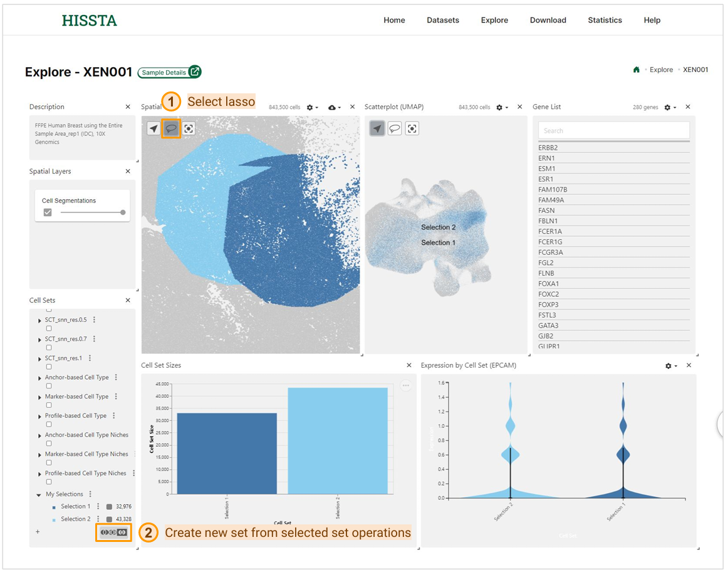The image size is (728, 572).
Task: Select the lasso tool in Spatial view
Action: (x=171, y=128)
